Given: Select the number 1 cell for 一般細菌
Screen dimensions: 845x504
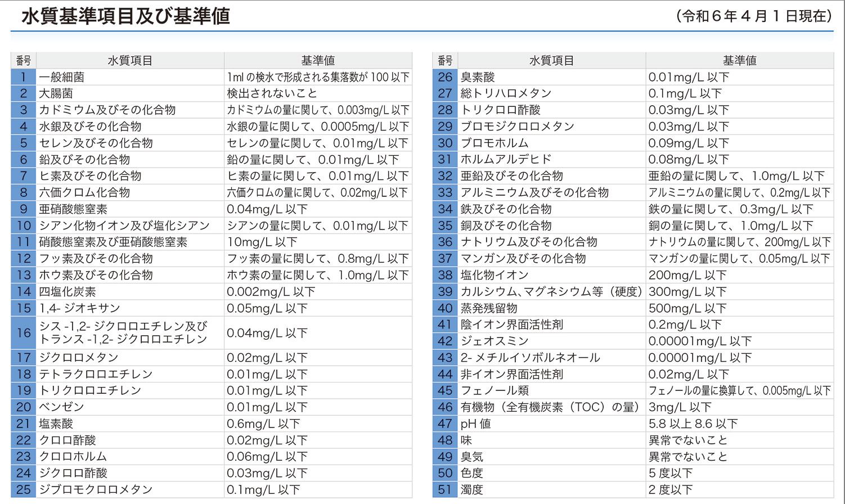Looking at the screenshot, I should coord(24,77).
